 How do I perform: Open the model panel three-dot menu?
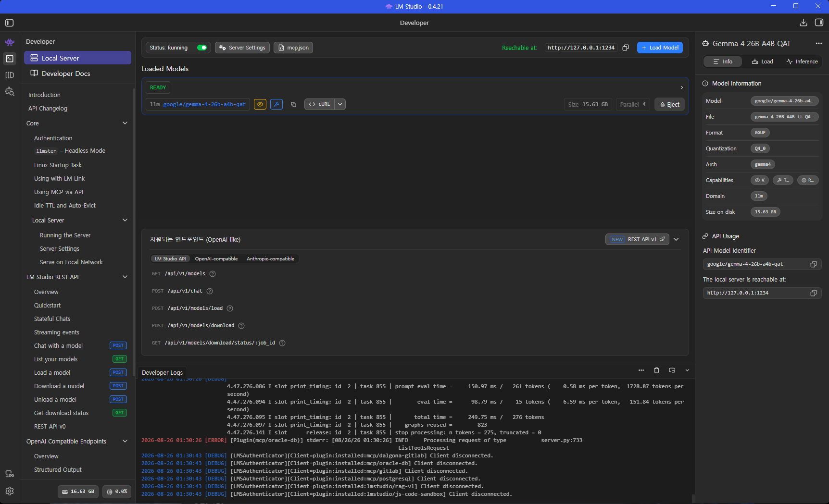(819, 43)
